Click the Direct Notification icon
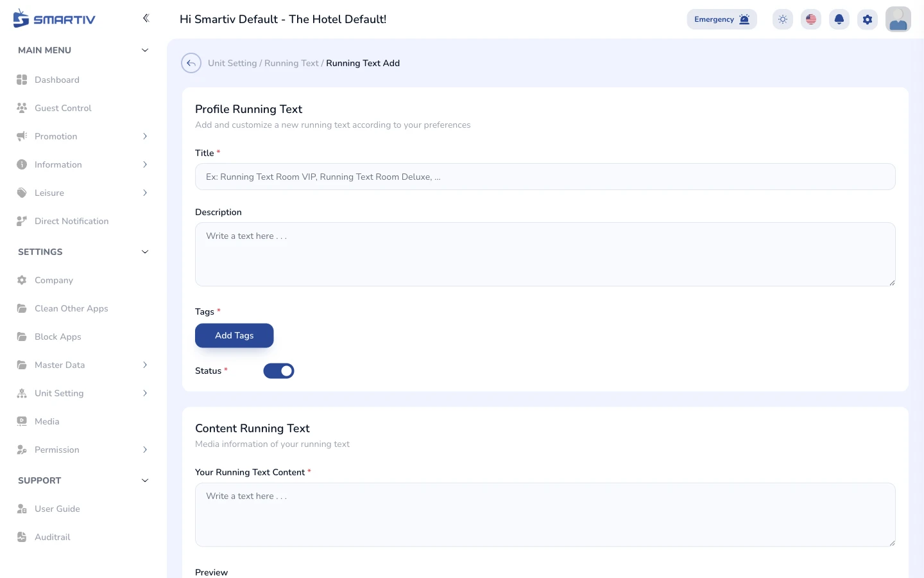 (x=22, y=221)
